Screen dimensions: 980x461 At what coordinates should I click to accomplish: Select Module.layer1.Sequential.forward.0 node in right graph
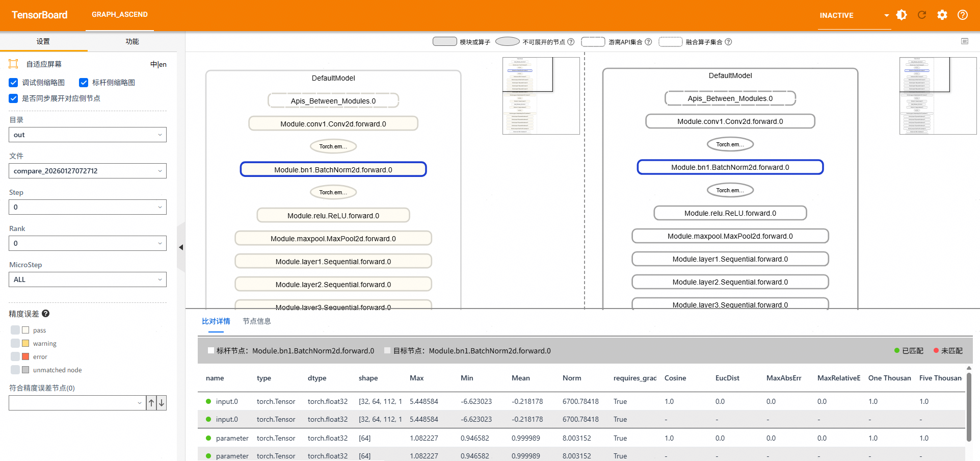click(730, 259)
